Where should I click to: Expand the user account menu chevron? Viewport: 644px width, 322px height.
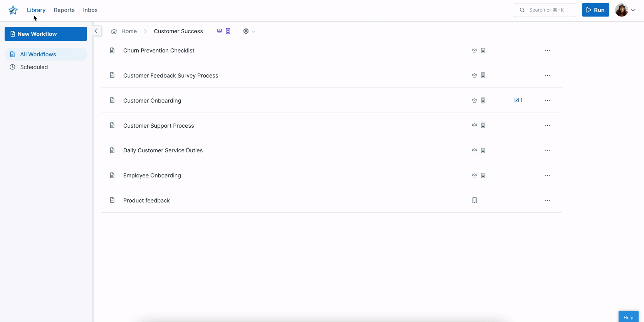[633, 10]
